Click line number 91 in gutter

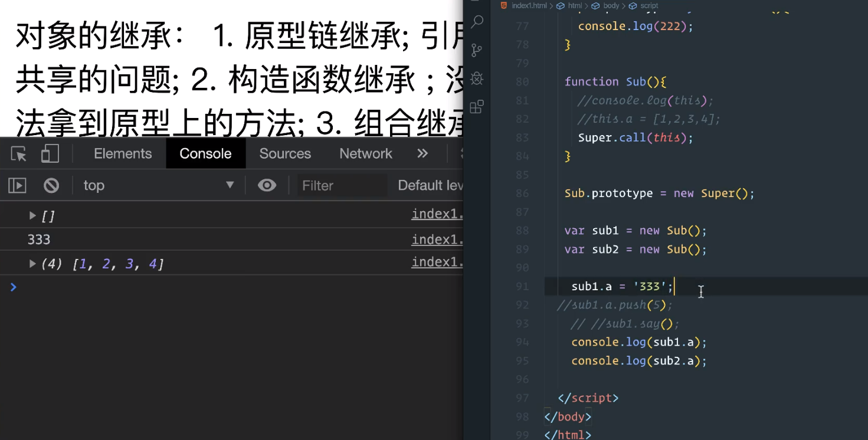coord(522,287)
